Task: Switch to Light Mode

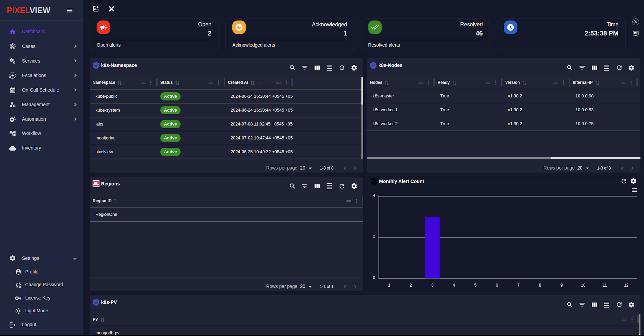Action: [37, 311]
